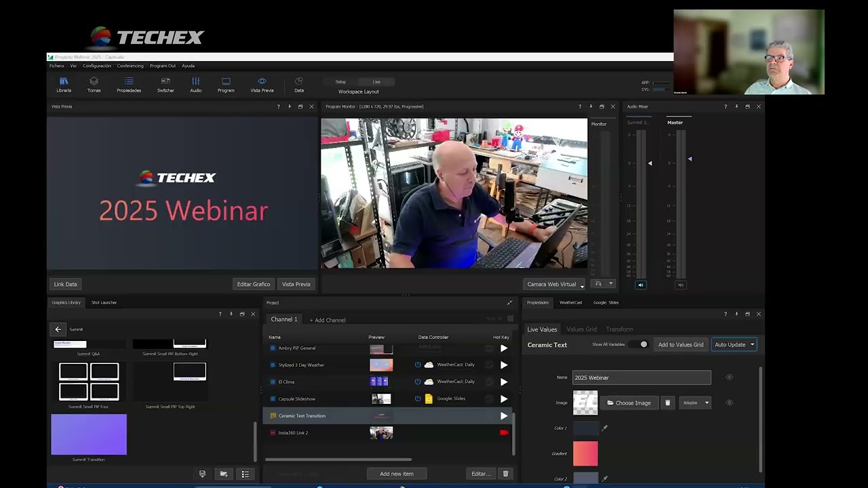Click the Add new item button
Image resolution: width=868 pixels, height=488 pixels.
(x=397, y=474)
